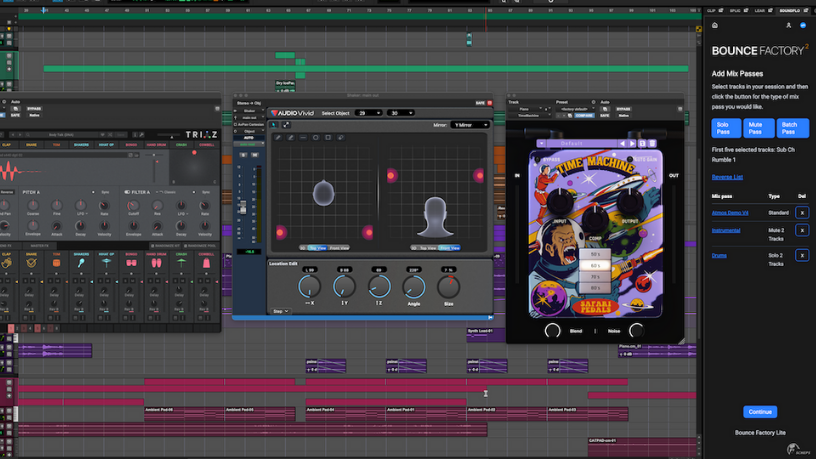Open second Select Object dropdown showing 30

401,113
